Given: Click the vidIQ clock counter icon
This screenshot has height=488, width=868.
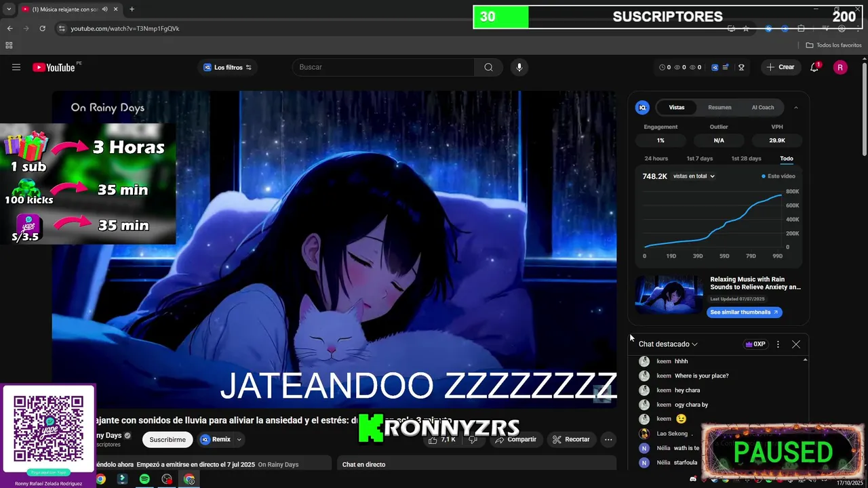Looking at the screenshot, I should pyautogui.click(x=663, y=67).
